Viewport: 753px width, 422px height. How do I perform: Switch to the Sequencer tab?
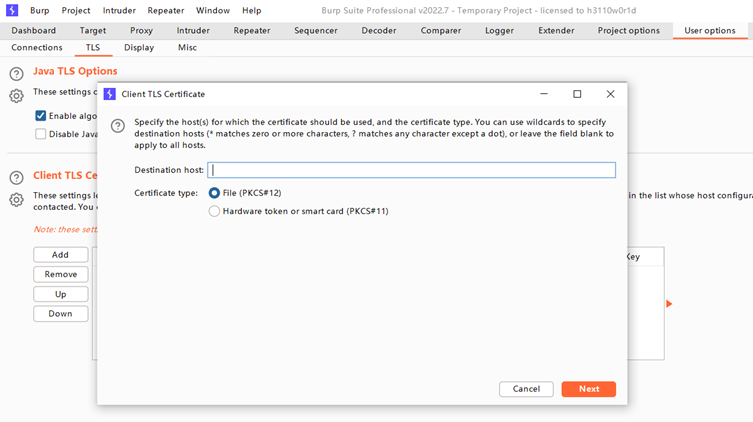pos(316,31)
